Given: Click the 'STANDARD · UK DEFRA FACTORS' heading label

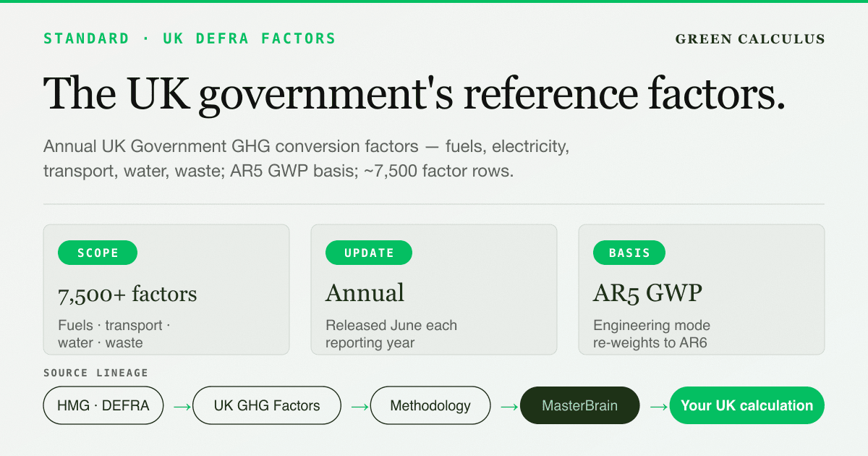Looking at the screenshot, I should (190, 38).
